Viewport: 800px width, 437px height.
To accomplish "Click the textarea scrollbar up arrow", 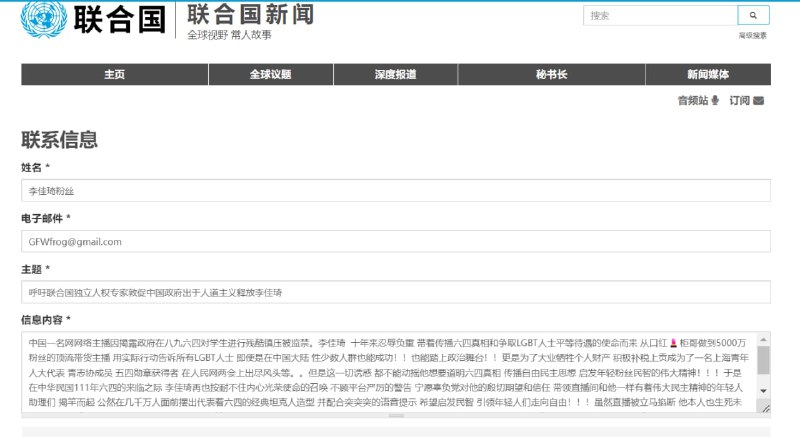I will click(x=763, y=339).
